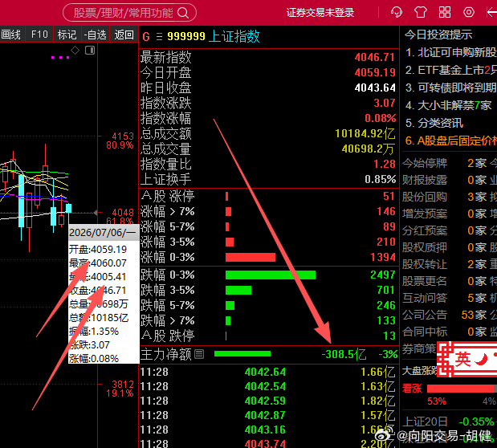Screen dimensions: 497x448
Task: Click the 财报披露 0家 entry
Action: [444, 180]
